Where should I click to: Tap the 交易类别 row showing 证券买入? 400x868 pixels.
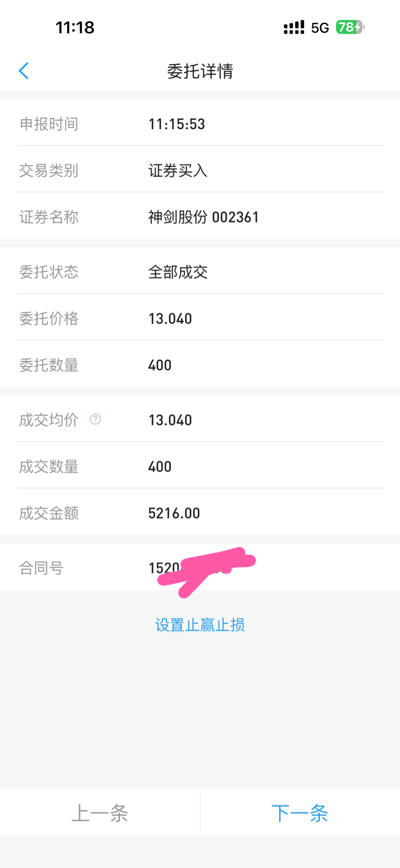click(x=200, y=170)
